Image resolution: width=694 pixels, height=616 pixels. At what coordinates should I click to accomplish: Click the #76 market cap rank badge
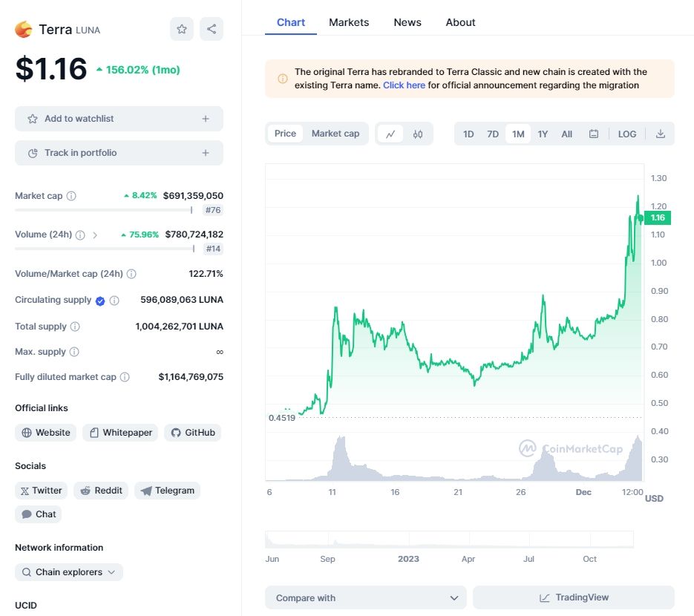212,210
